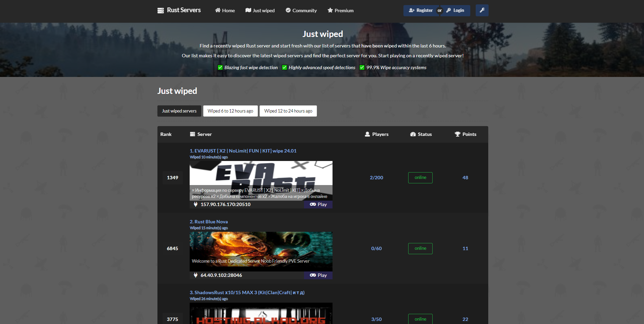
Task: Click the Rank column header
Action: tap(166, 134)
